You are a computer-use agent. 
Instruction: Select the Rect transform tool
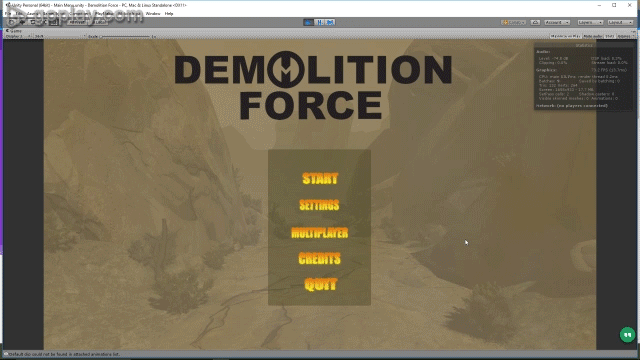click(54, 22)
